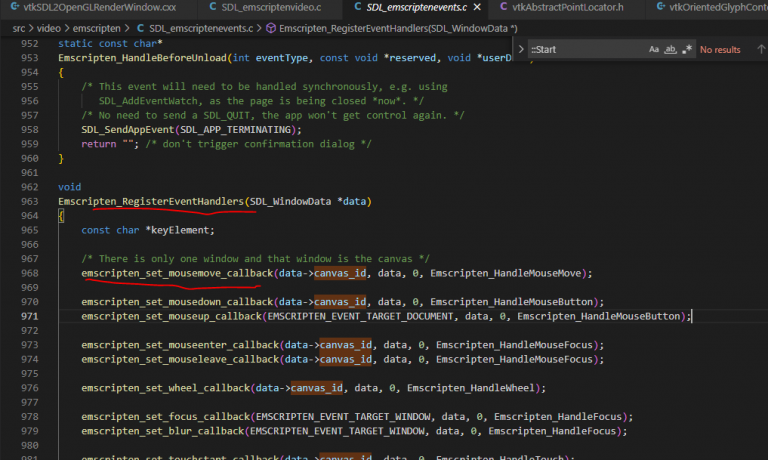Click the C++ icon on vtkOrientedGlyphCont tab

click(x=661, y=7)
